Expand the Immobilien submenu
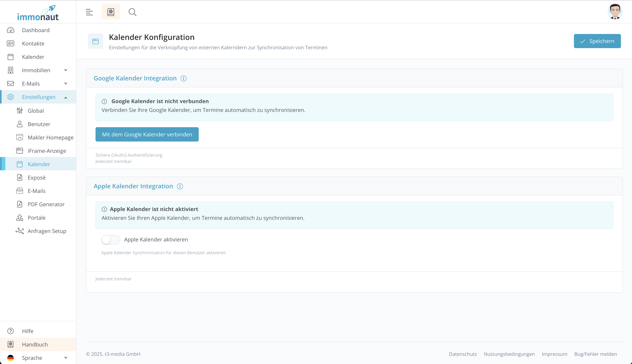The image size is (632, 364). [x=66, y=70]
